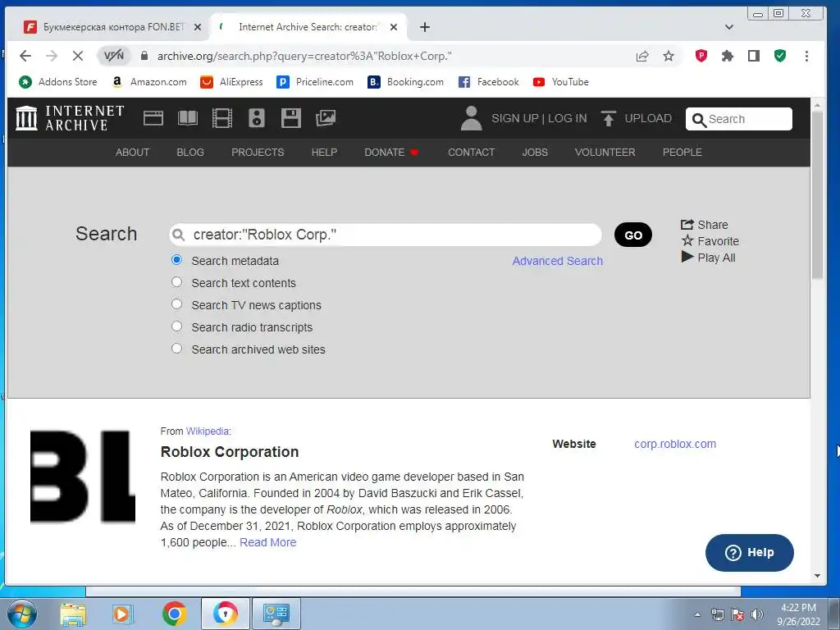
Task: Click the user avatar icon
Action: point(472,118)
